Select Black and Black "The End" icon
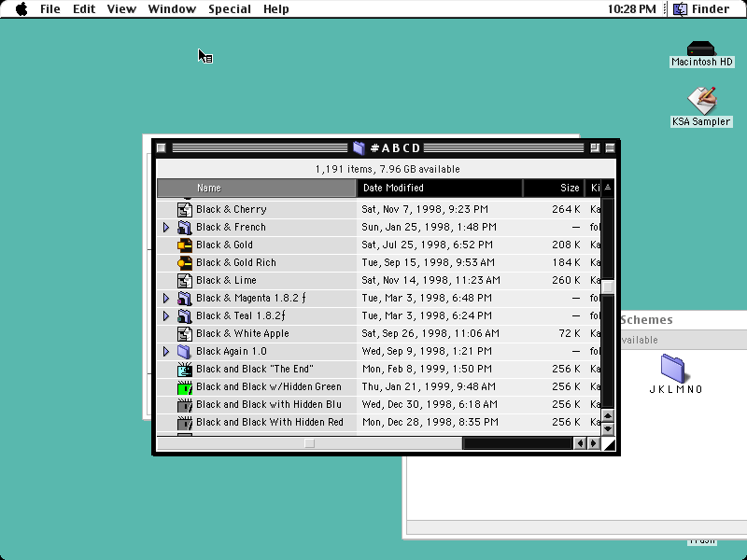The width and height of the screenshot is (747, 560). [x=184, y=369]
